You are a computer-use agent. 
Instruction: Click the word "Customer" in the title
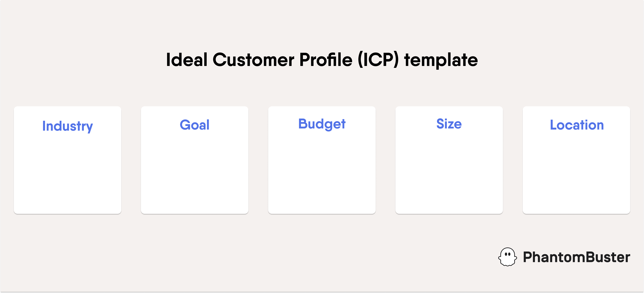(x=253, y=60)
